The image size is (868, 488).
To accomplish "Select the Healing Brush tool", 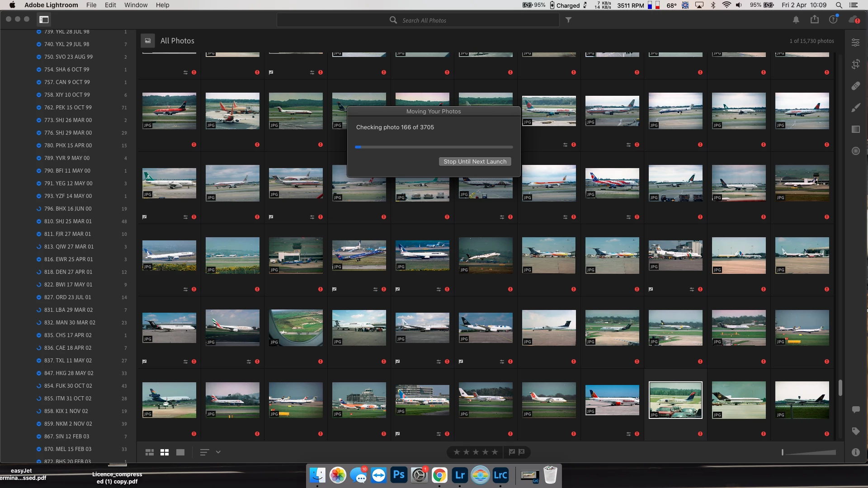I will 855,86.
